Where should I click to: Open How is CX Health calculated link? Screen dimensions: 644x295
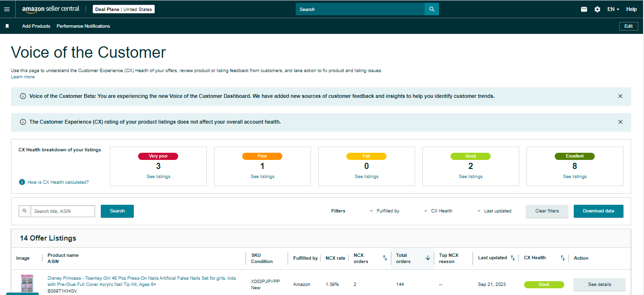tap(58, 182)
